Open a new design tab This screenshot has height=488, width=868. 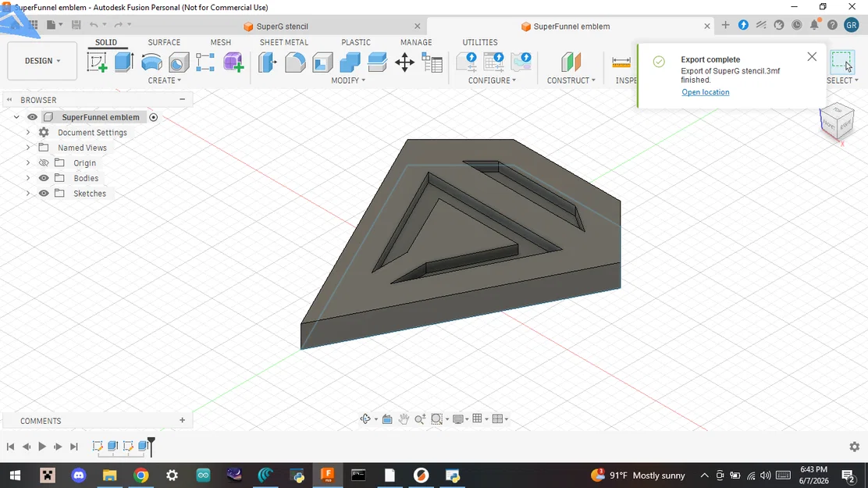pyautogui.click(x=725, y=25)
